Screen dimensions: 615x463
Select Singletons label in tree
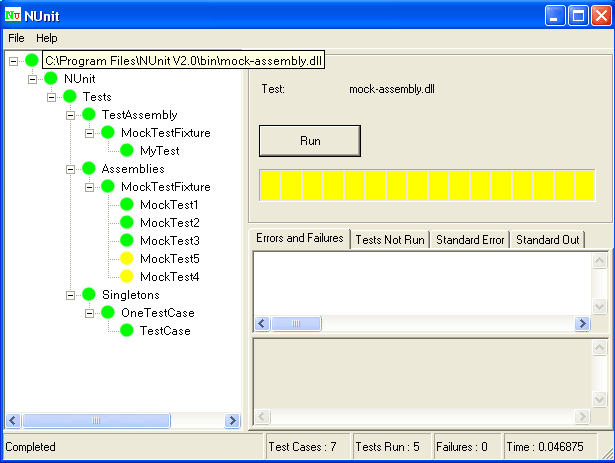coord(131,295)
